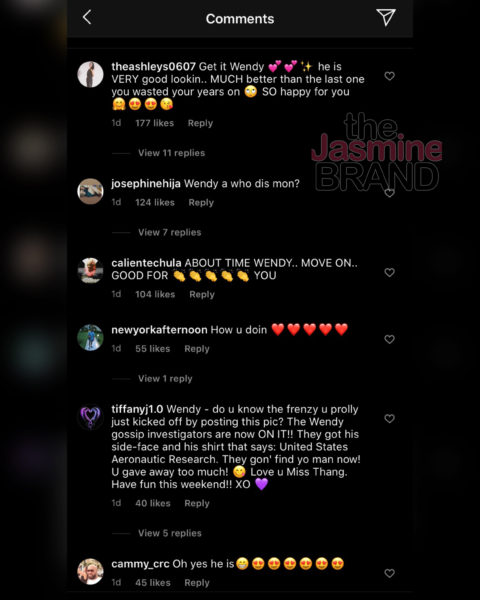Expand View 5 replies under tiffanyj1.0
Image resolution: width=480 pixels, height=600 pixels.
coord(170,533)
